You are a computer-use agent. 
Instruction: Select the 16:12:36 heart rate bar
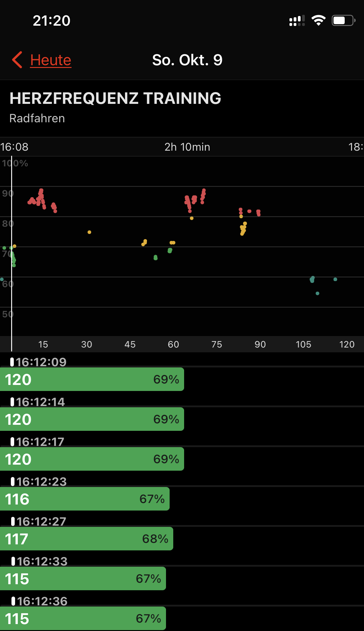point(83,618)
